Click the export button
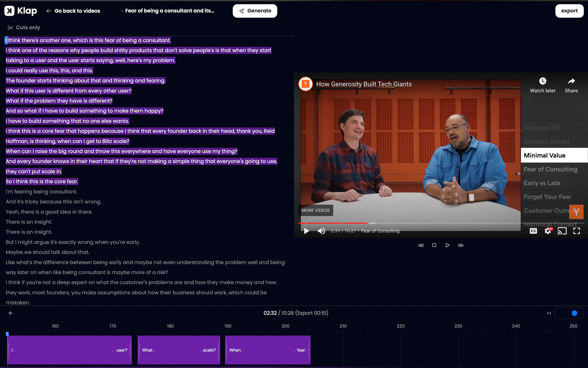This screenshot has width=588, height=368. pos(569,11)
